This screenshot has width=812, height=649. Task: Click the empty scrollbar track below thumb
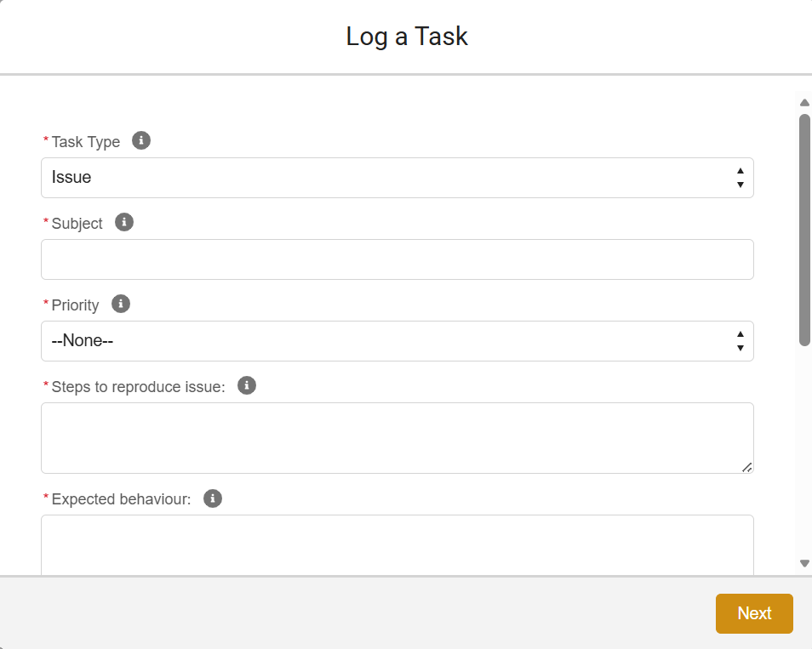coord(804,451)
